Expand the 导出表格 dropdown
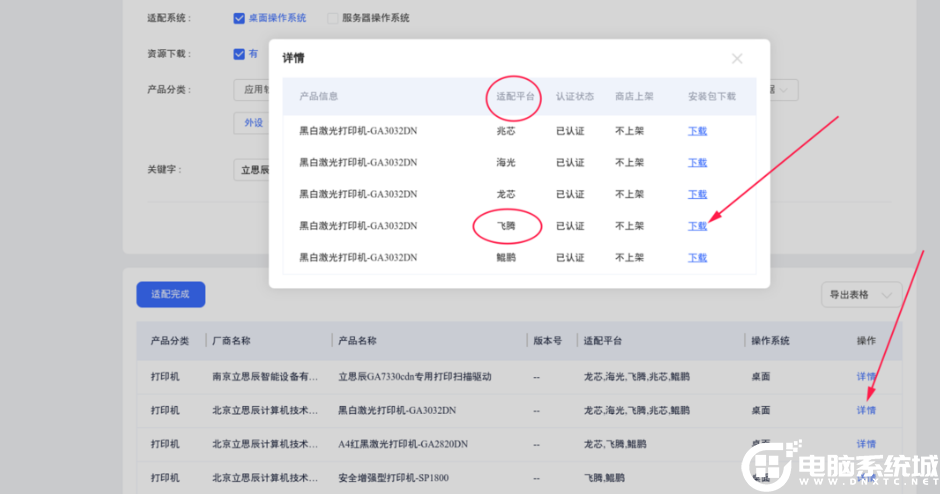Viewport: 940px width, 494px height. coord(858,294)
